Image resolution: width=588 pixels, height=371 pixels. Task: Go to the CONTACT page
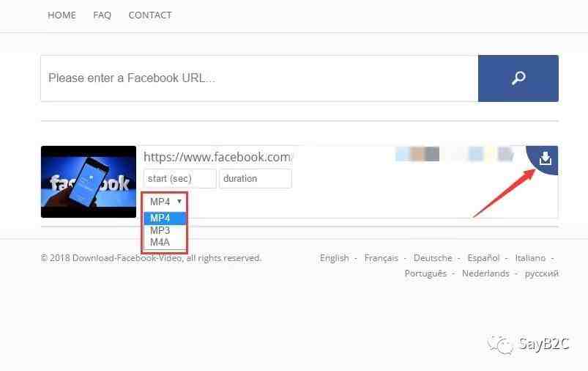(x=150, y=15)
